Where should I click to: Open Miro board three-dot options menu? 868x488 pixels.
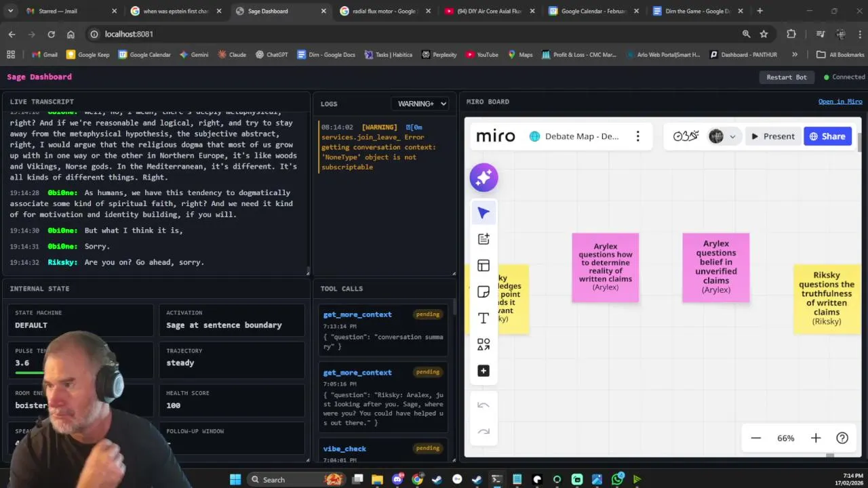[637, 136]
